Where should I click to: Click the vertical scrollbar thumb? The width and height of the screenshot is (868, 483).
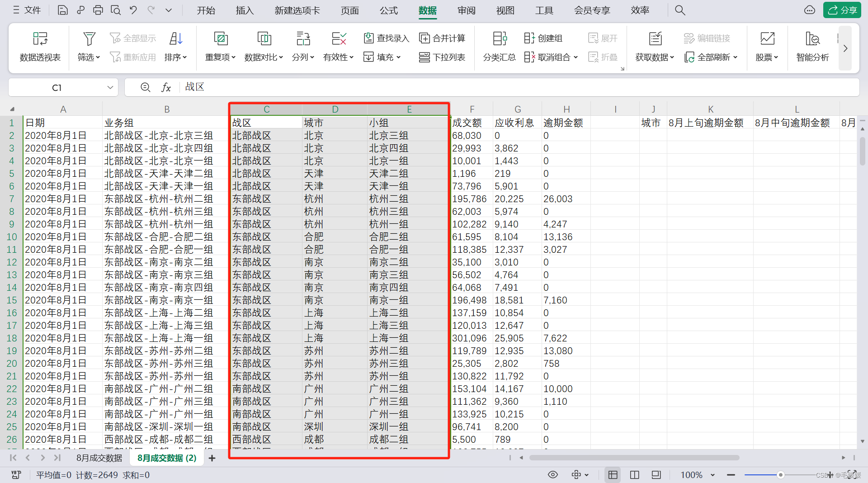[x=862, y=152]
